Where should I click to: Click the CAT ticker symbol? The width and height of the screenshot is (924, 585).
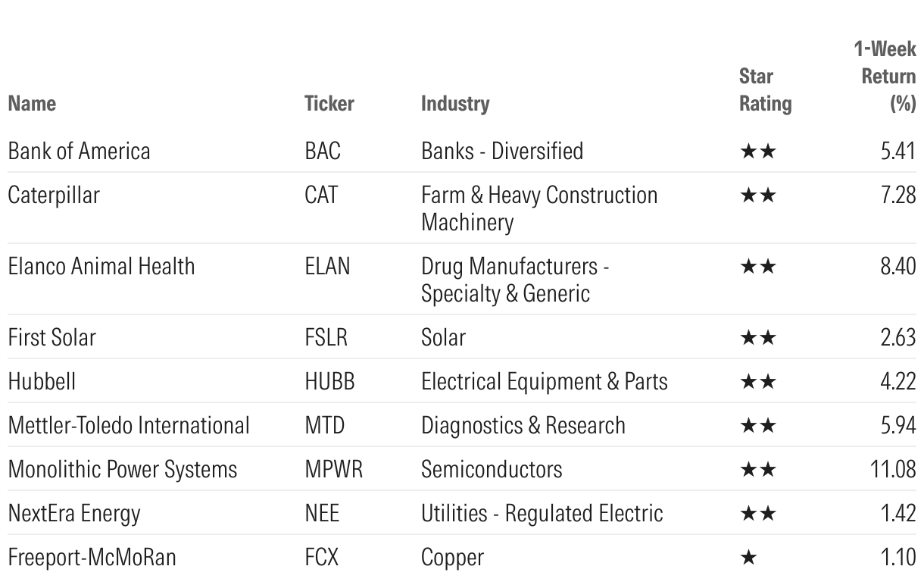[x=321, y=196]
